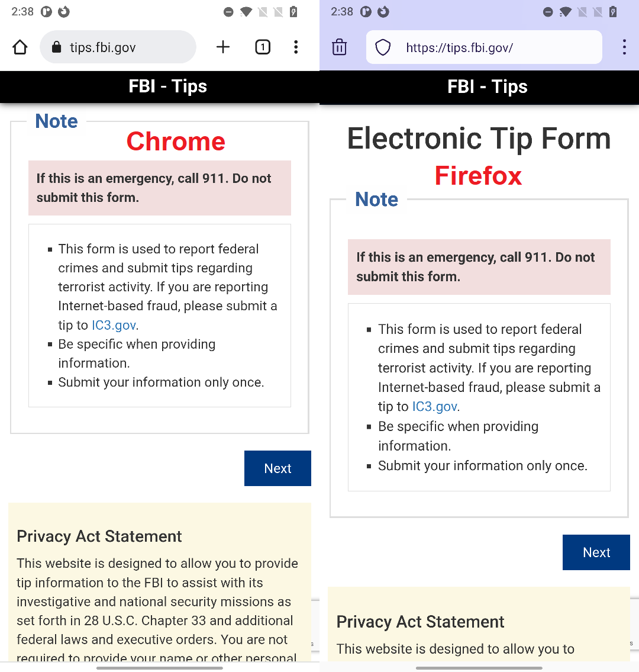This screenshot has height=672, width=639.
Task: Open a new tab with the plus icon
Action: [x=223, y=47]
